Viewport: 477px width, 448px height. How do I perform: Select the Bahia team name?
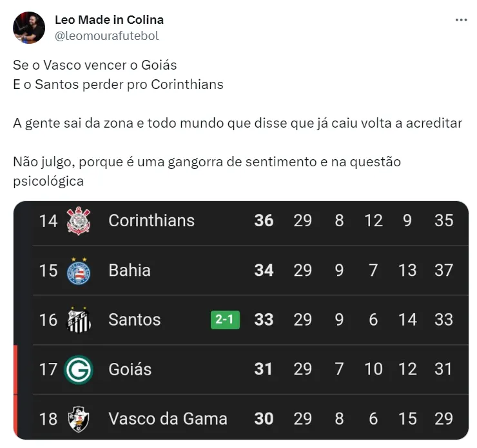coord(130,270)
